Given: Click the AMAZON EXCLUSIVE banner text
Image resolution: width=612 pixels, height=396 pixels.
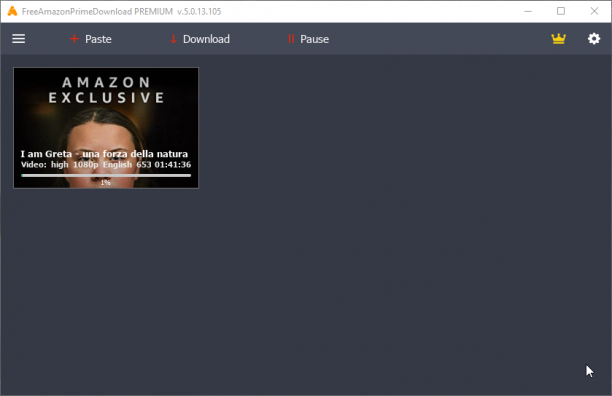Looking at the screenshot, I should pos(106,90).
